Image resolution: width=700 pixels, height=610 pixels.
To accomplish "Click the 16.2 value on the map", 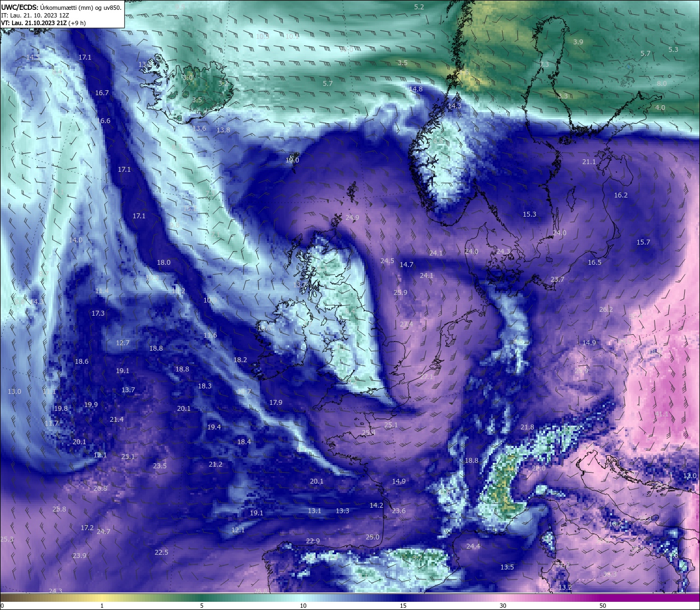I will coord(621,195).
